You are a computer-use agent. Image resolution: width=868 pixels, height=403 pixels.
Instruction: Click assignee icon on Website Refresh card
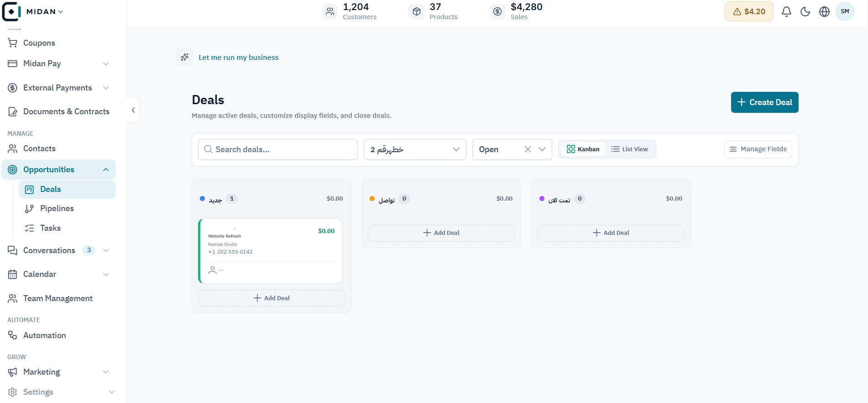(213, 270)
